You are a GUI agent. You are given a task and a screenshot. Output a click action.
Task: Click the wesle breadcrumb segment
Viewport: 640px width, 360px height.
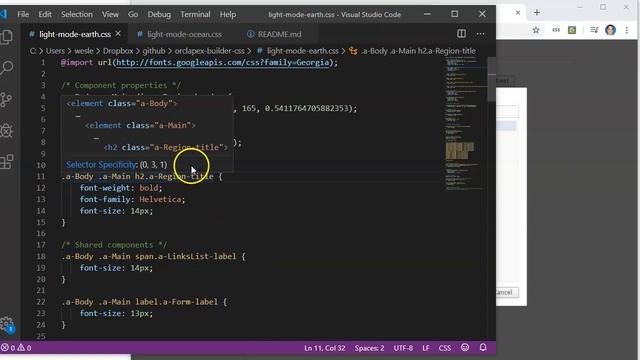click(x=84, y=51)
